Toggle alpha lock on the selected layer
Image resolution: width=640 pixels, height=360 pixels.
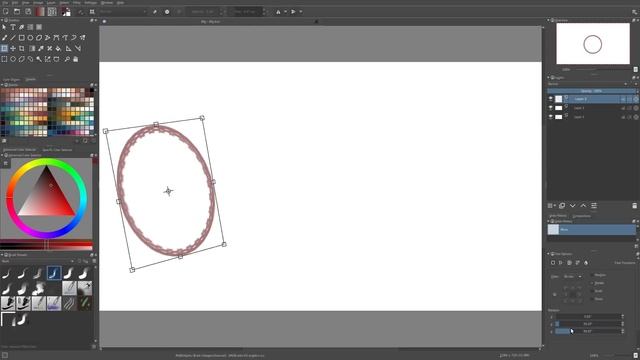click(629, 99)
